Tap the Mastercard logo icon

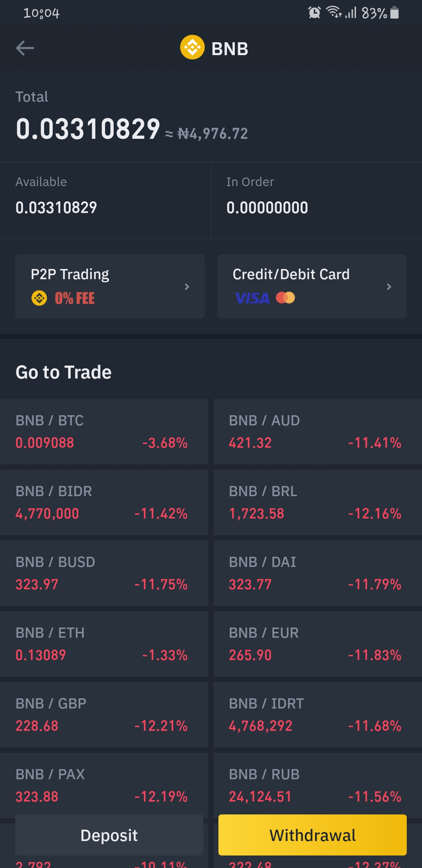(285, 298)
